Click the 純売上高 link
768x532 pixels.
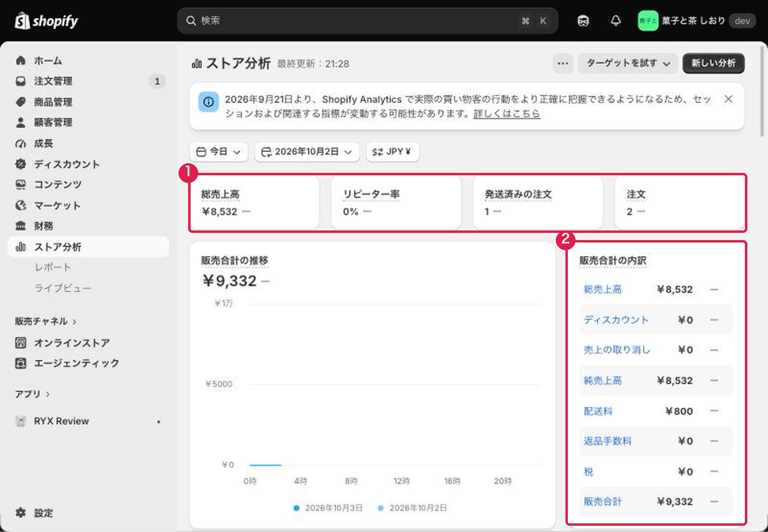point(603,380)
